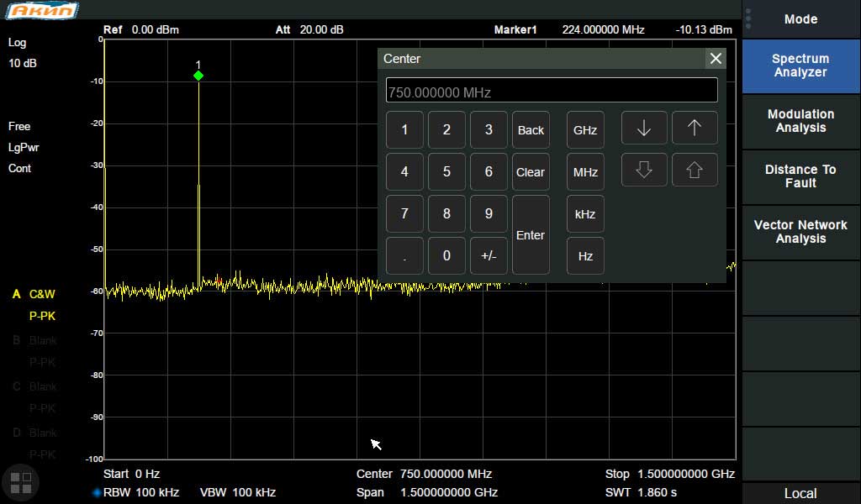Click the Cont sweep mode label
Viewport: 861px width, 504px height.
point(20,168)
